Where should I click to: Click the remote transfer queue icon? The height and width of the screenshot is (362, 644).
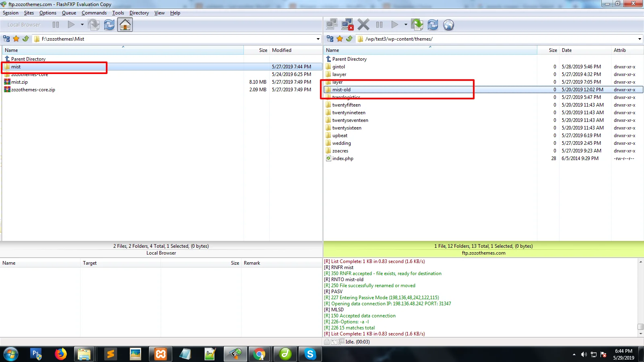417,25
